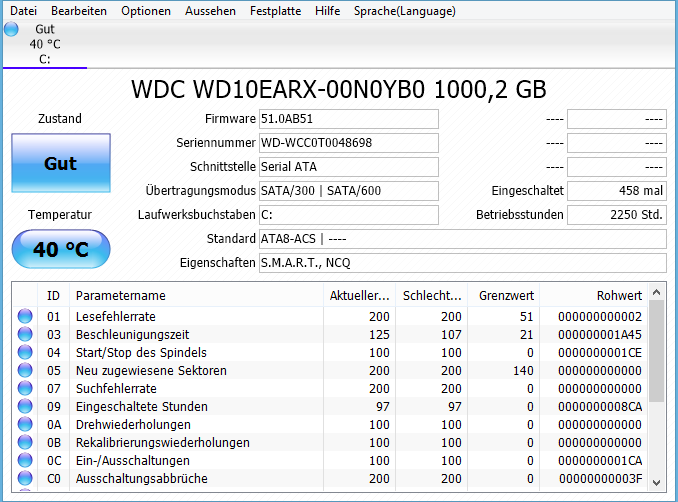Click the Eigenschaften field S.M.A.R.T., NCQ

tap(463, 263)
